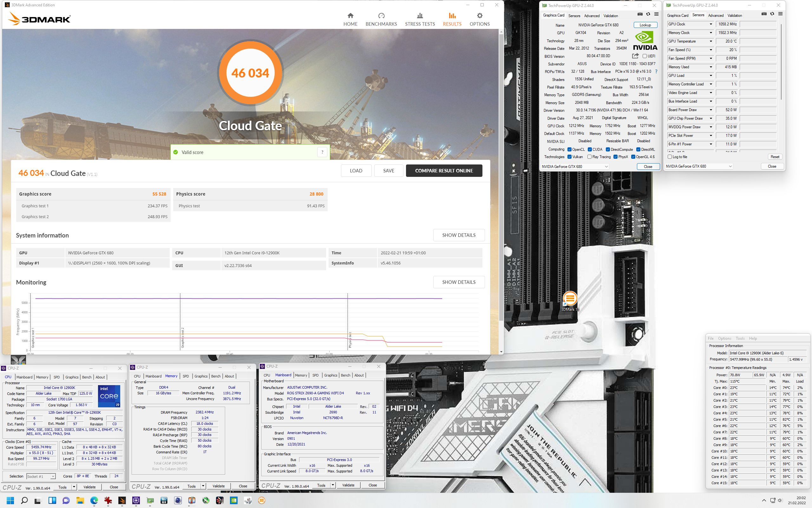Click Validate in CPU-Z Mainboard window

click(x=348, y=485)
